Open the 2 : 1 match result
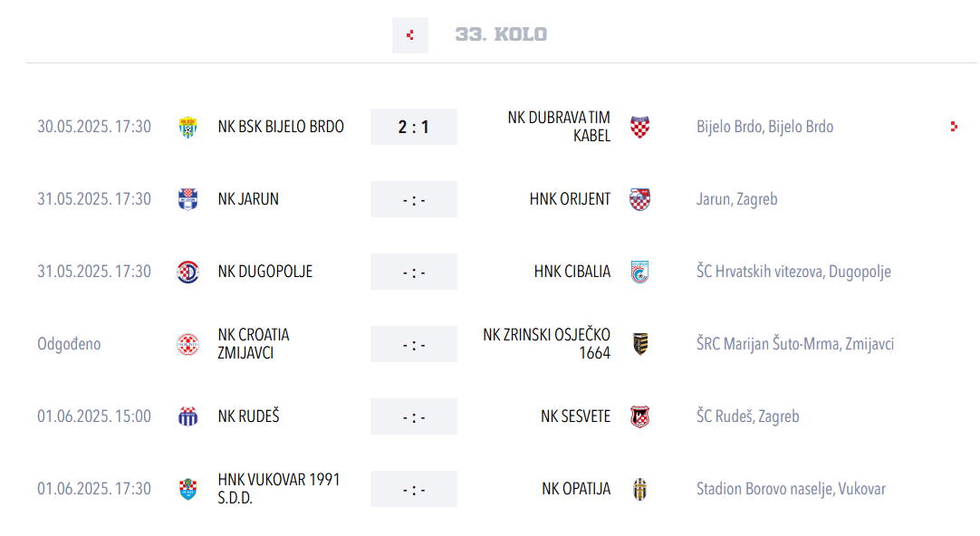 coord(414,127)
